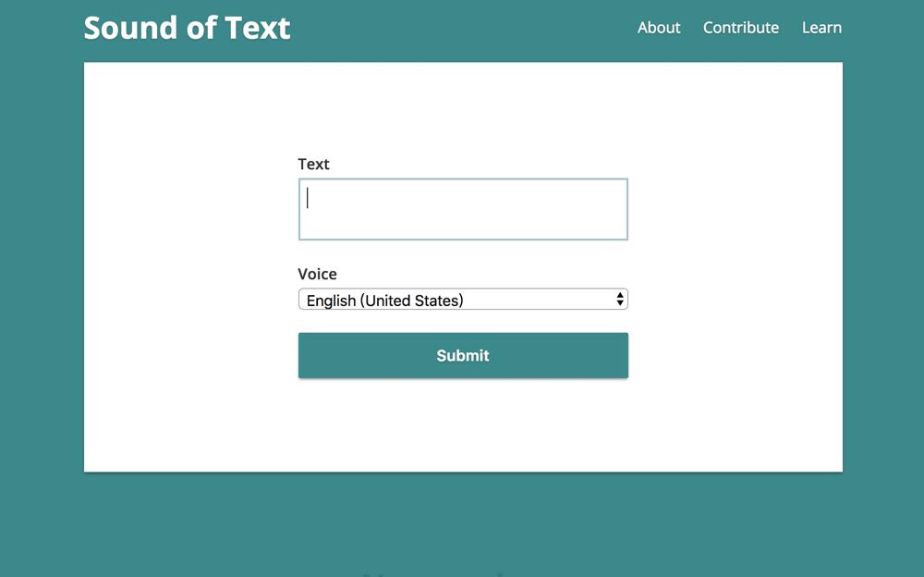Open the Voice language dropdown

coord(463,300)
